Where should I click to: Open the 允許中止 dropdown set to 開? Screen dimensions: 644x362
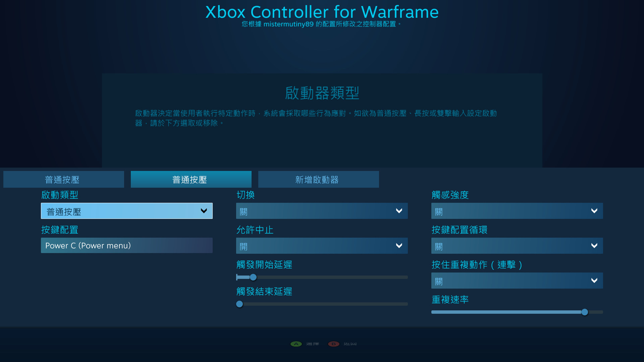pos(322,246)
